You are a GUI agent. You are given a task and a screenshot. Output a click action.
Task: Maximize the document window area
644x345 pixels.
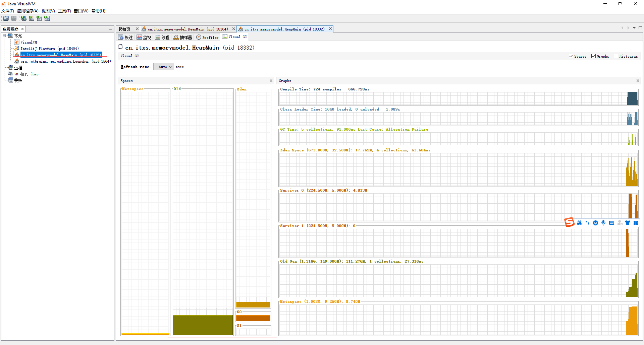(x=640, y=28)
